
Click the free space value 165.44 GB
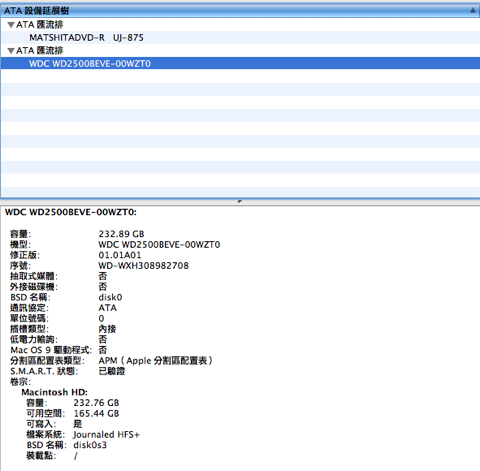tap(96, 414)
